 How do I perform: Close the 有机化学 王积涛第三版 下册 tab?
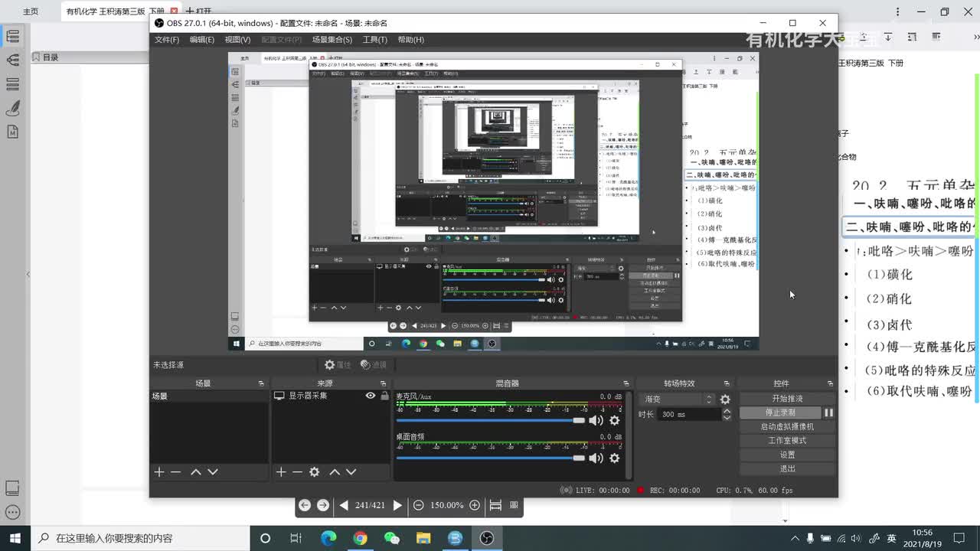[x=174, y=11]
